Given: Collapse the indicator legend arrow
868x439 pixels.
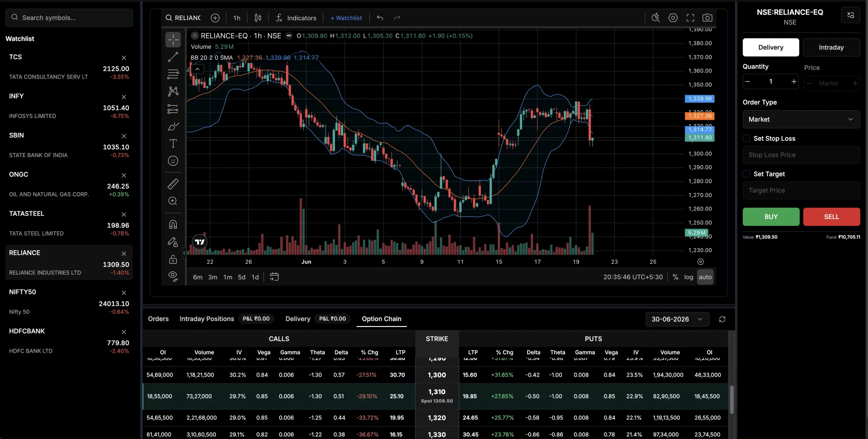Looking at the screenshot, I should pyautogui.click(x=197, y=69).
